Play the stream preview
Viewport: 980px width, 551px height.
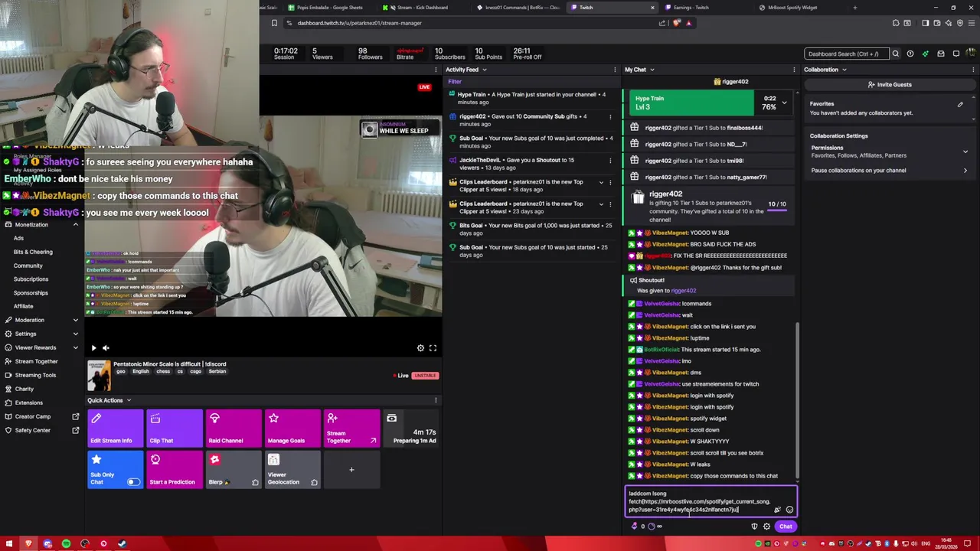click(x=93, y=348)
